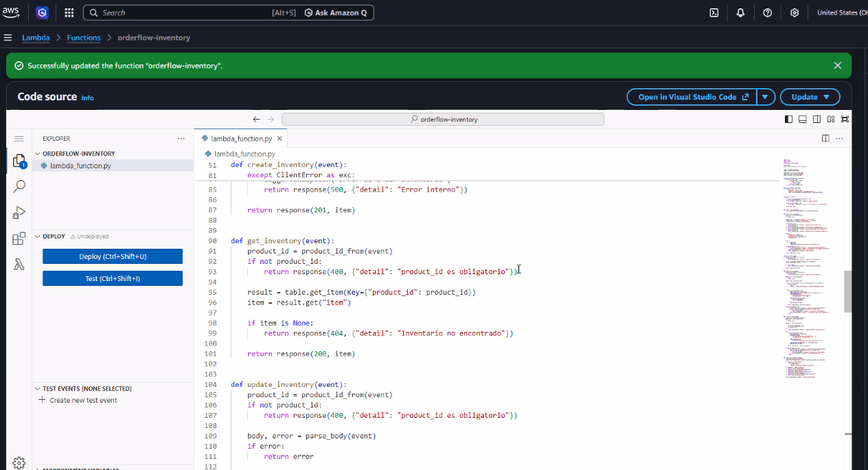This screenshot has width=868, height=470.
Task: Toggle secondary side bar layout icon
Action: [x=816, y=120]
